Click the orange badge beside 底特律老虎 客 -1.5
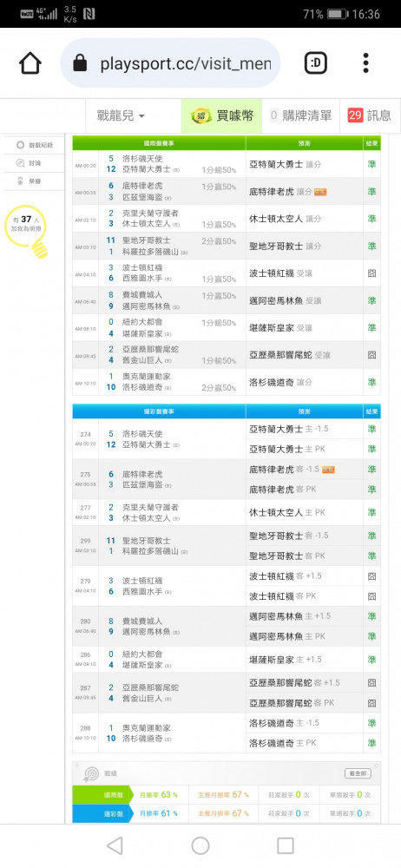This screenshot has width=401, height=868. (x=328, y=470)
